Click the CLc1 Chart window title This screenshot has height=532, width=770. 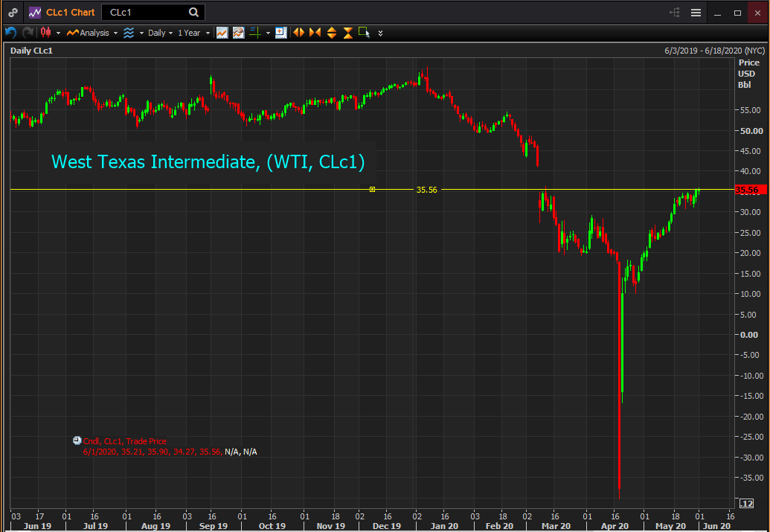[x=70, y=13]
